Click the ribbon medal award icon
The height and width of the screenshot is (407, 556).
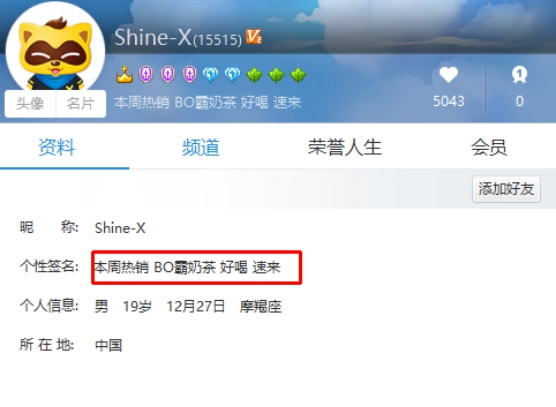pyautogui.click(x=519, y=75)
